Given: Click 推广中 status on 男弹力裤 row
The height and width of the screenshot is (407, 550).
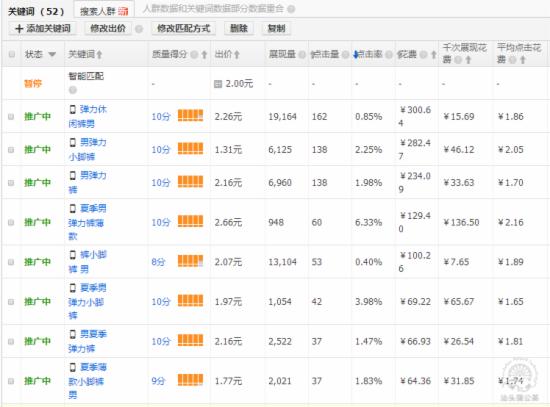Looking at the screenshot, I should [x=37, y=183].
